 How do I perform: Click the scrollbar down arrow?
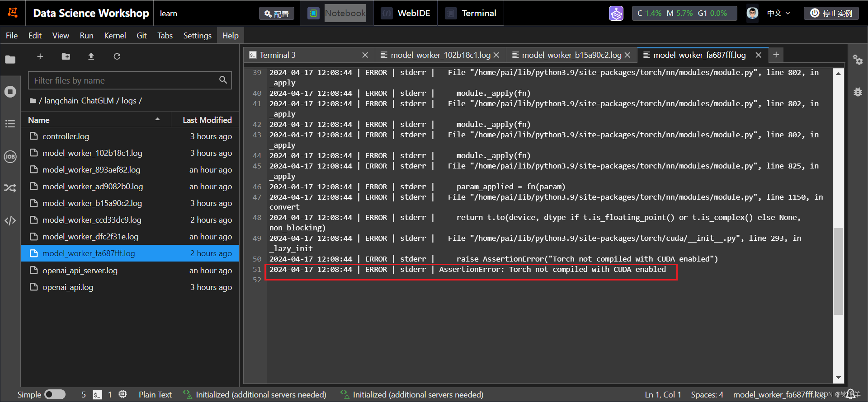tap(838, 378)
